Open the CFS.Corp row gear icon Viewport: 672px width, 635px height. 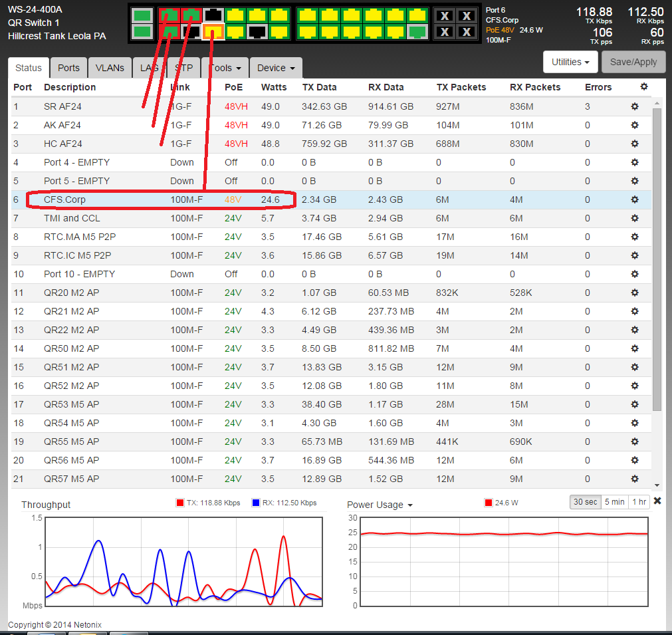click(635, 199)
